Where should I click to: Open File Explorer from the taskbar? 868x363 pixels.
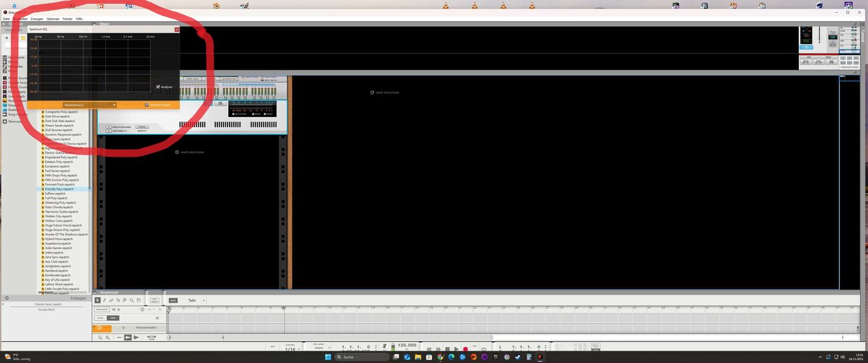tap(418, 357)
